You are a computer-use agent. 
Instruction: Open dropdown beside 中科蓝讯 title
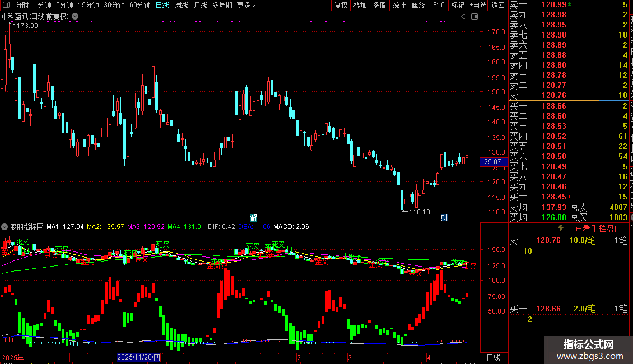point(75,17)
